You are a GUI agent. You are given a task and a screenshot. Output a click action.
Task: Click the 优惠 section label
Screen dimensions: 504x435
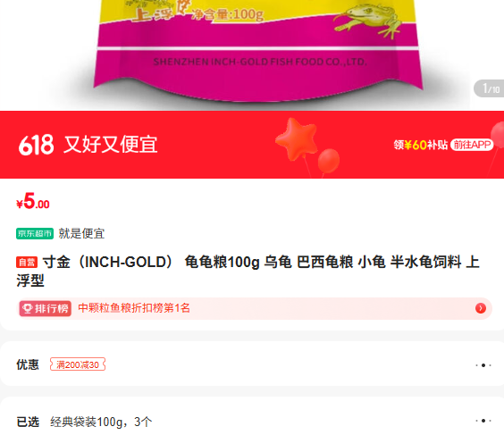pos(28,364)
